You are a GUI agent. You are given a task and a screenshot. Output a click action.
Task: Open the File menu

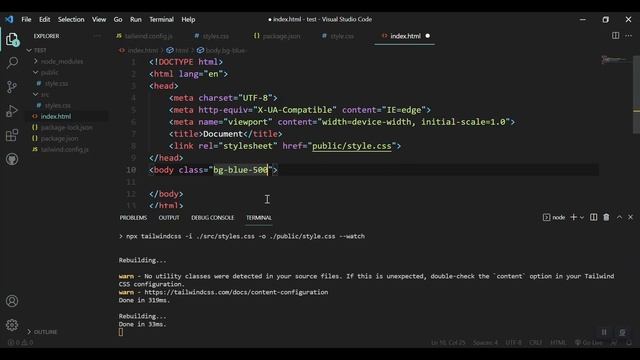point(26,19)
